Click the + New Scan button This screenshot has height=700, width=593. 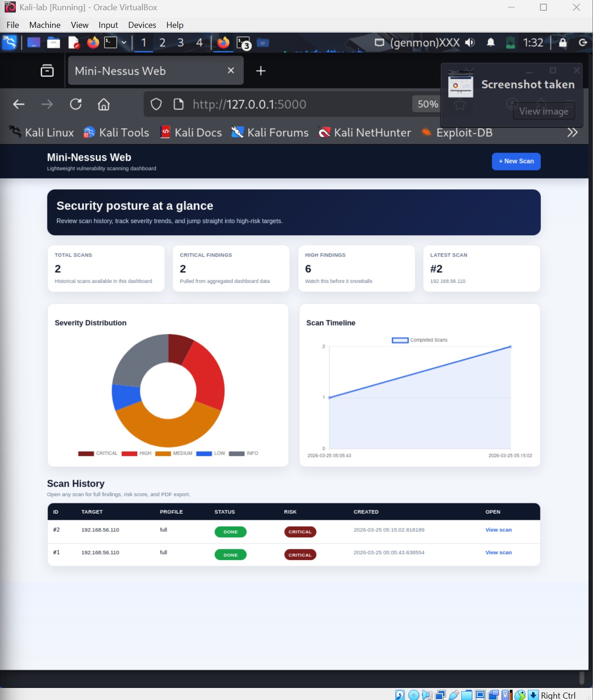point(516,161)
